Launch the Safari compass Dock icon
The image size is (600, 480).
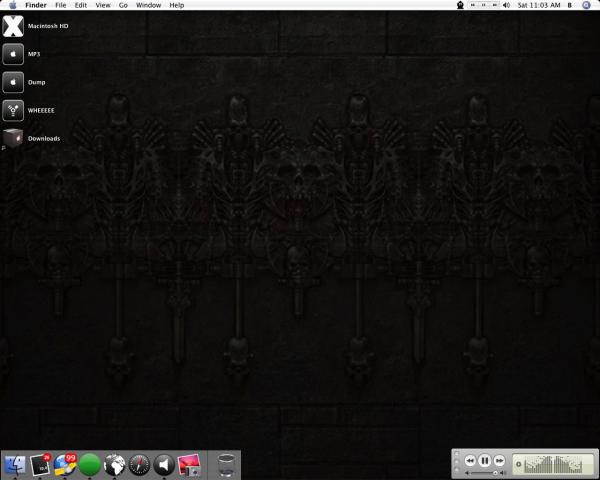139,465
